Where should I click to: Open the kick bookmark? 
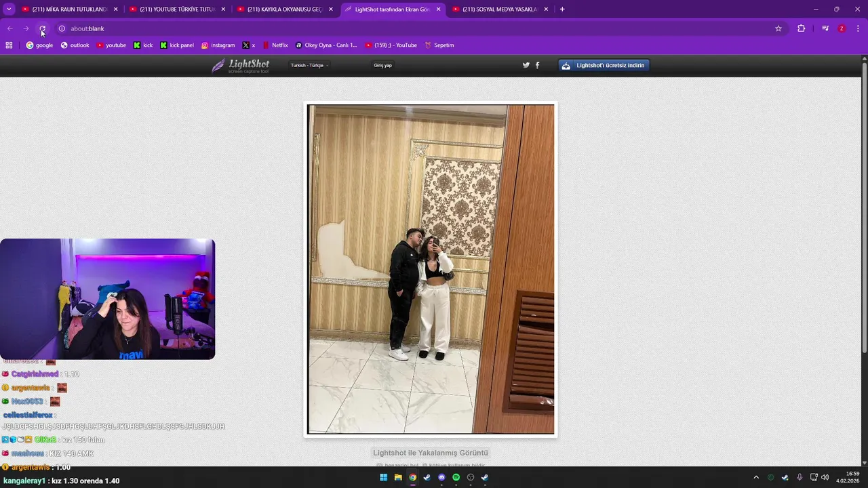[143, 45]
